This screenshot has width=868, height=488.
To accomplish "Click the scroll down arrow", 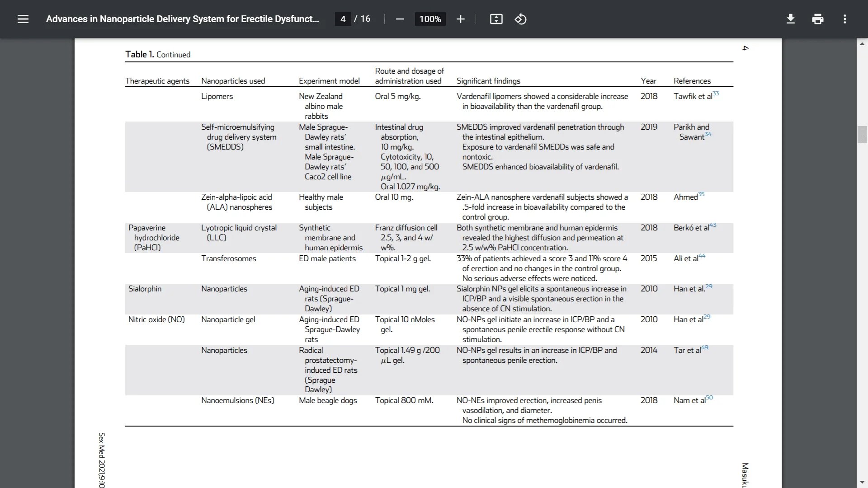I will 862,482.
